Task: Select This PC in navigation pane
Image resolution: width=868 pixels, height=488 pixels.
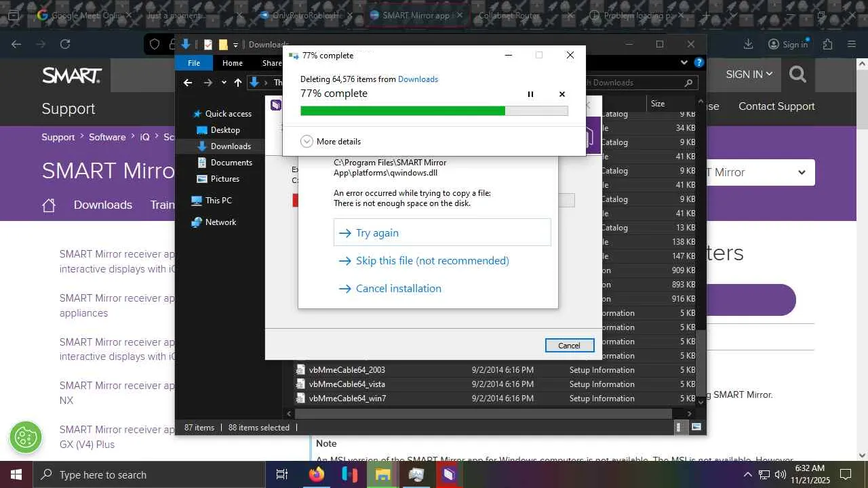Action: (212, 201)
